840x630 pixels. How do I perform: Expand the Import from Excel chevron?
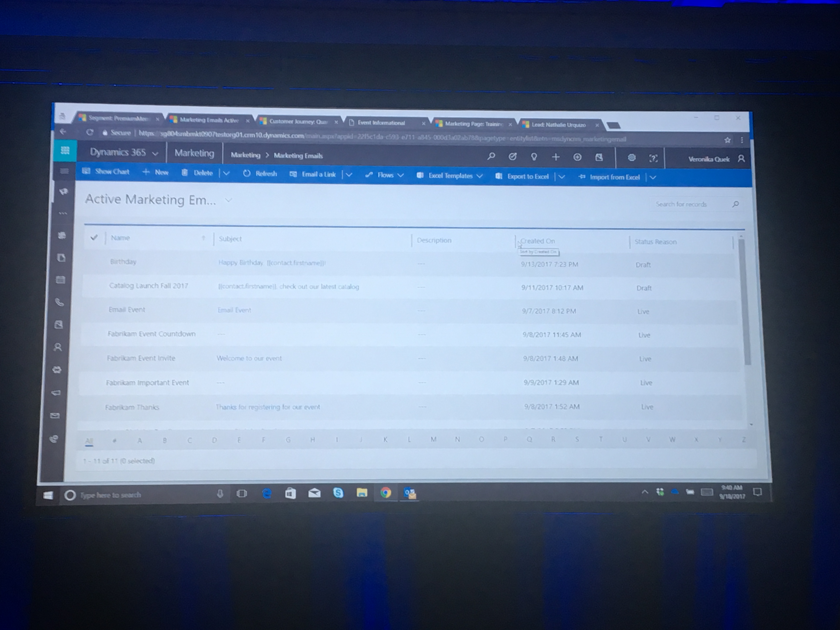click(653, 177)
